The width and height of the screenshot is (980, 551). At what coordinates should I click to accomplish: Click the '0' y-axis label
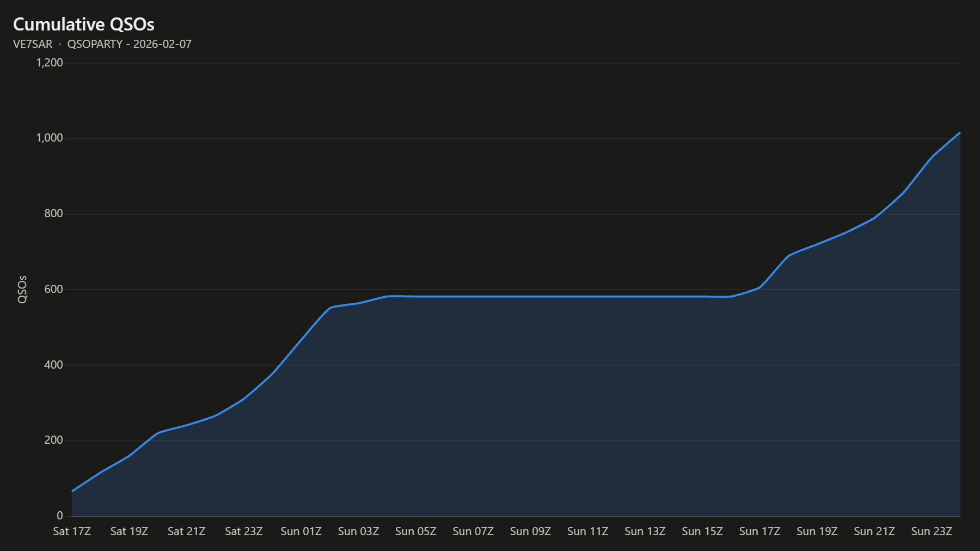(x=60, y=516)
